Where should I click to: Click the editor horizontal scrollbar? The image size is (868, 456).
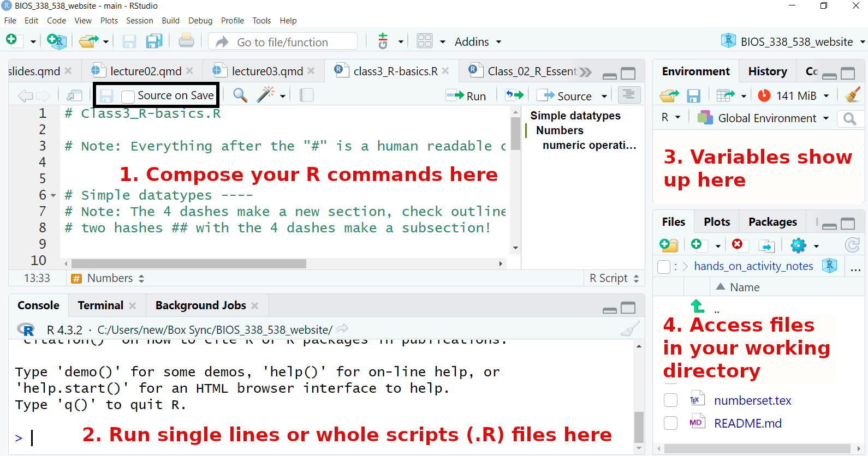[188, 264]
